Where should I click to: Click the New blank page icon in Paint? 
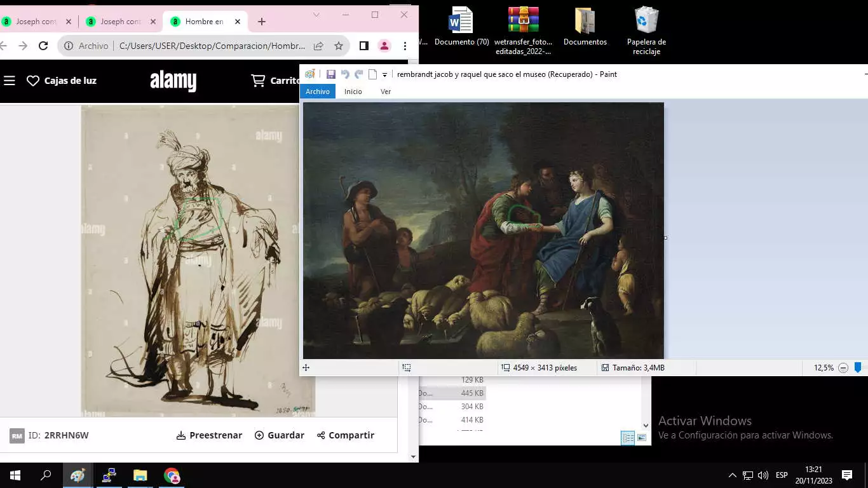coord(373,74)
